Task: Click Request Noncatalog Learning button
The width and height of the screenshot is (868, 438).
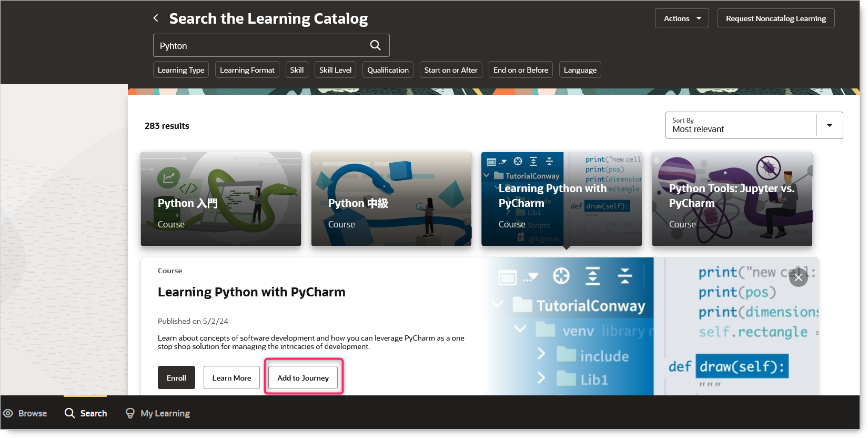Action: (x=776, y=18)
